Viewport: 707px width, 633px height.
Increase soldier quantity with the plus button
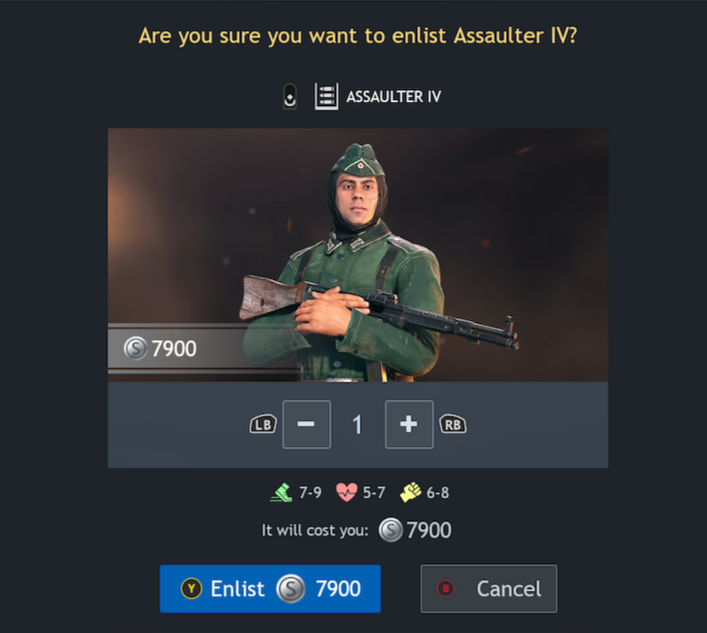pyautogui.click(x=409, y=424)
